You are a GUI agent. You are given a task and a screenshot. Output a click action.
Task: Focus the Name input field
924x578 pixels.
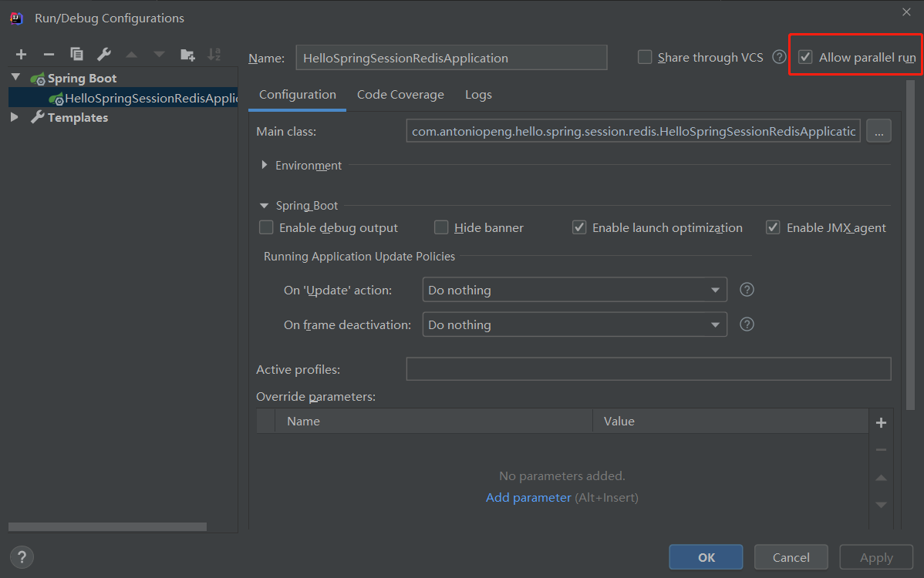coord(451,58)
